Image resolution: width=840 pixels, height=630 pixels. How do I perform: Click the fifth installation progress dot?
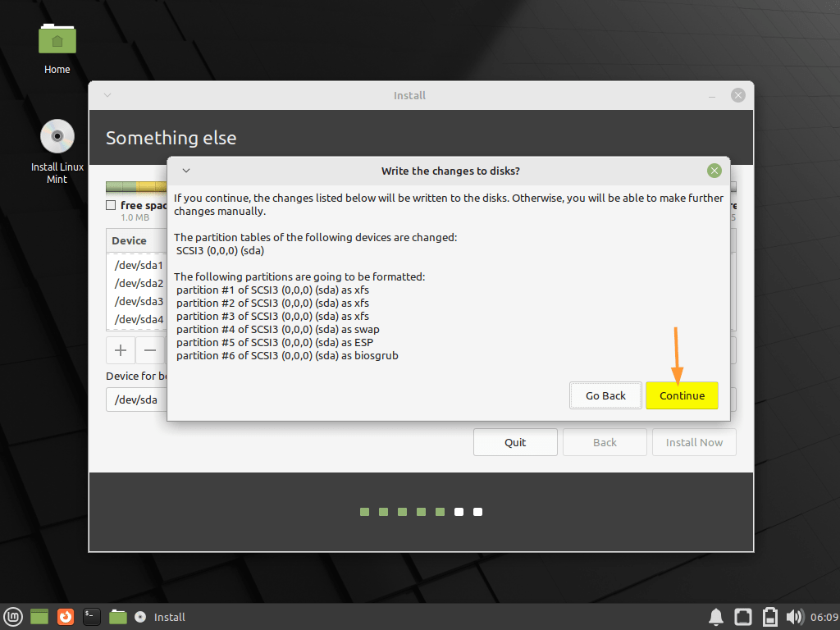coord(440,511)
